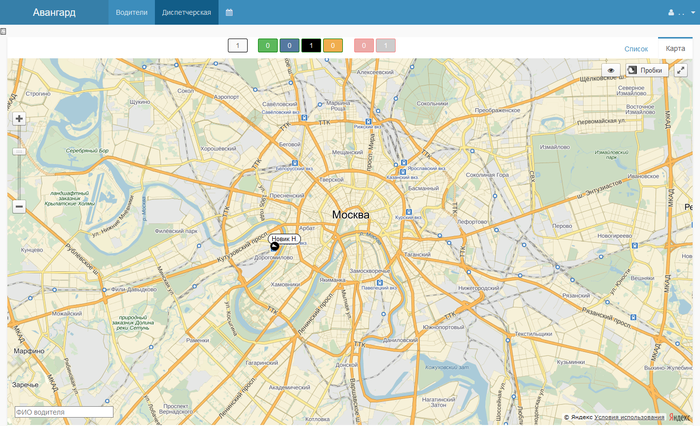Zoom out the map with minus button

[19, 207]
